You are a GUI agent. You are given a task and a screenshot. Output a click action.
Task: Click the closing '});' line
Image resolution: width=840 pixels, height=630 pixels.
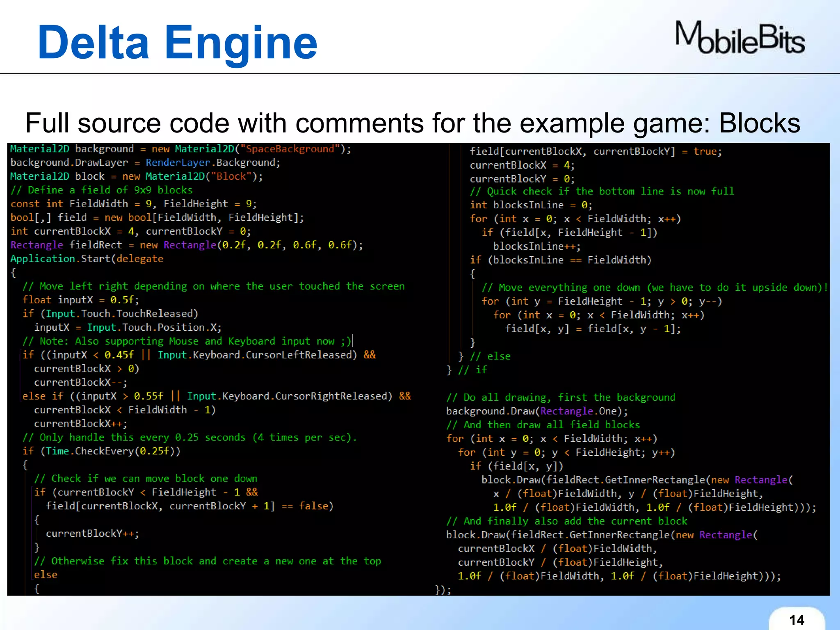click(443, 590)
